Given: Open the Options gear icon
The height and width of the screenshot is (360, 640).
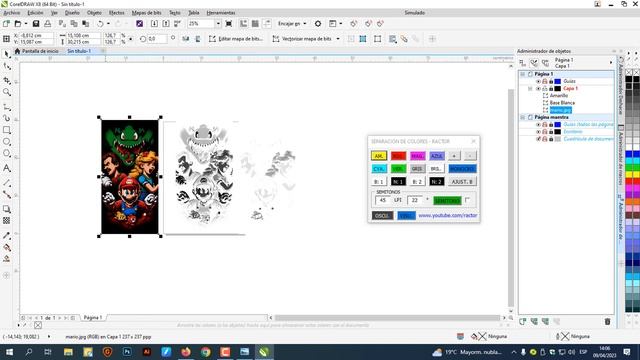Looking at the screenshot, I should 318,24.
